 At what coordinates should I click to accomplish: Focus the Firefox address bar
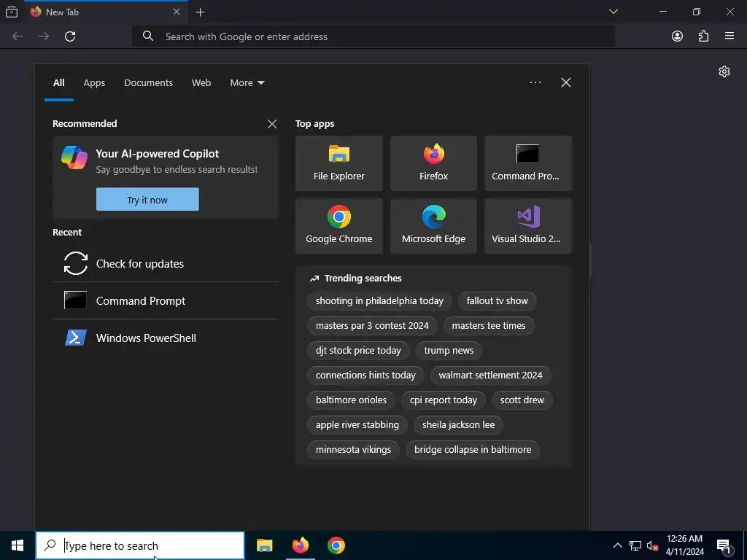coord(373,36)
